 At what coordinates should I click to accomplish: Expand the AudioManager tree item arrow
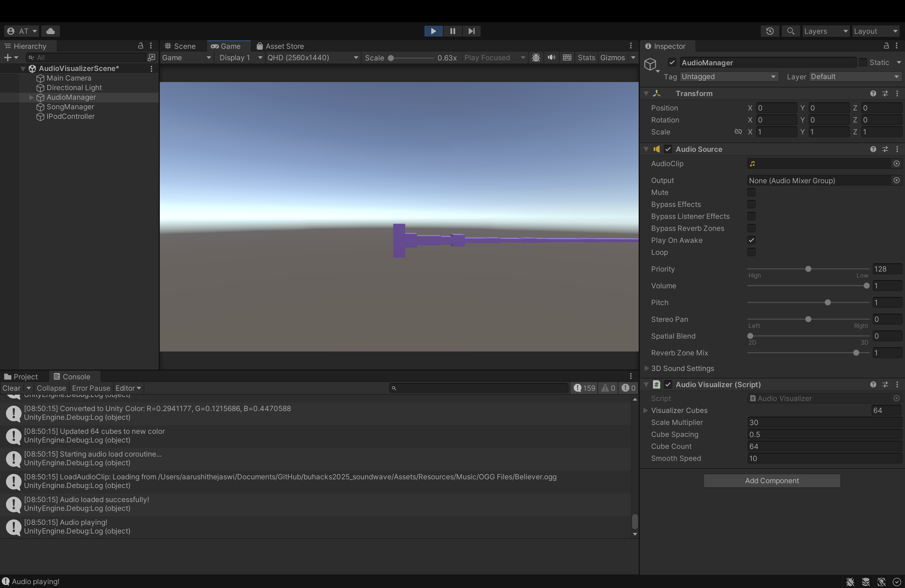point(31,97)
